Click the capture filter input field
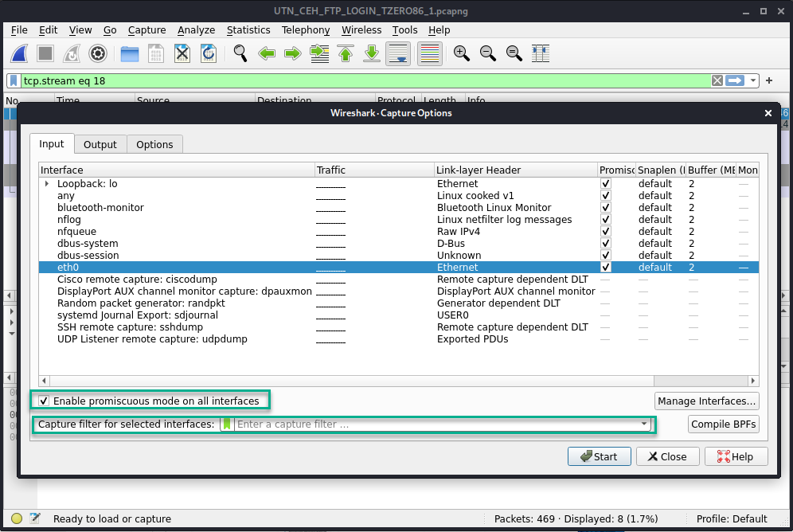 coord(436,424)
